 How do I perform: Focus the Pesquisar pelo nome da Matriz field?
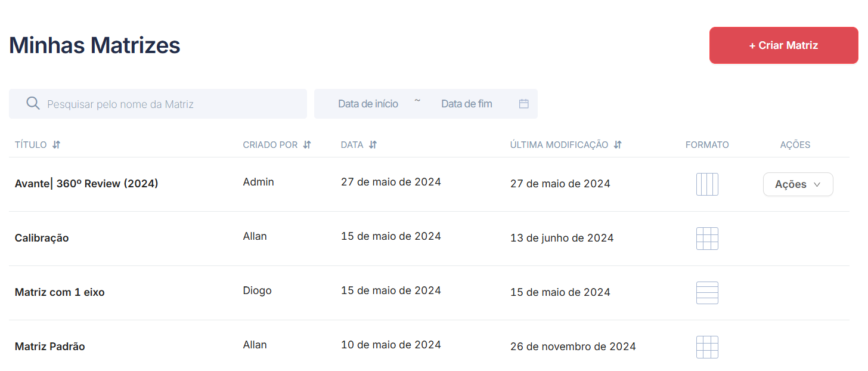pos(158,104)
